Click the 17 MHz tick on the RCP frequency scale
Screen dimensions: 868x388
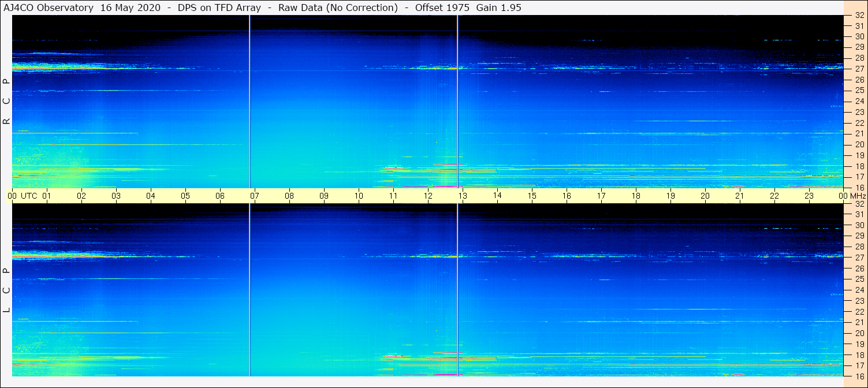[x=859, y=177]
